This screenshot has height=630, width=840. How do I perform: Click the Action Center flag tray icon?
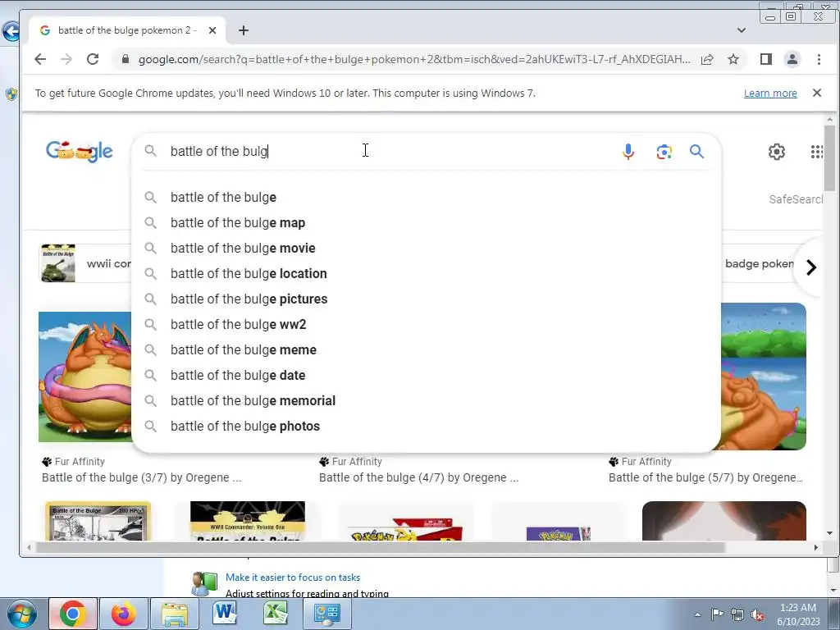(x=717, y=614)
